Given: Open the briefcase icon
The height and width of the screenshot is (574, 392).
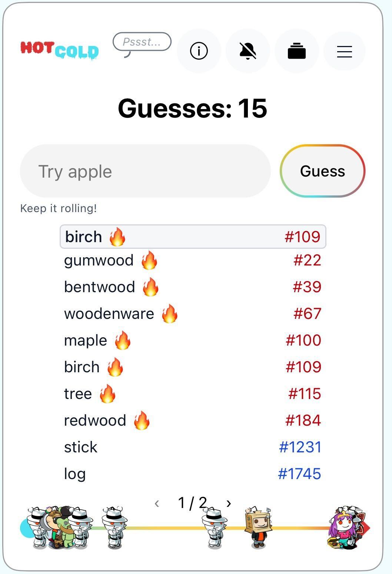Looking at the screenshot, I should coord(297,51).
